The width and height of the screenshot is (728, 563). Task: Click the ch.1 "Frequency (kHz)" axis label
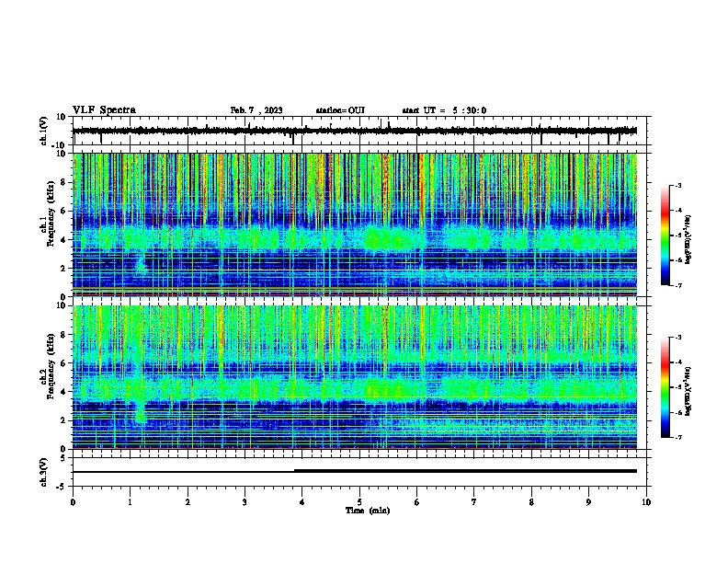51,214
